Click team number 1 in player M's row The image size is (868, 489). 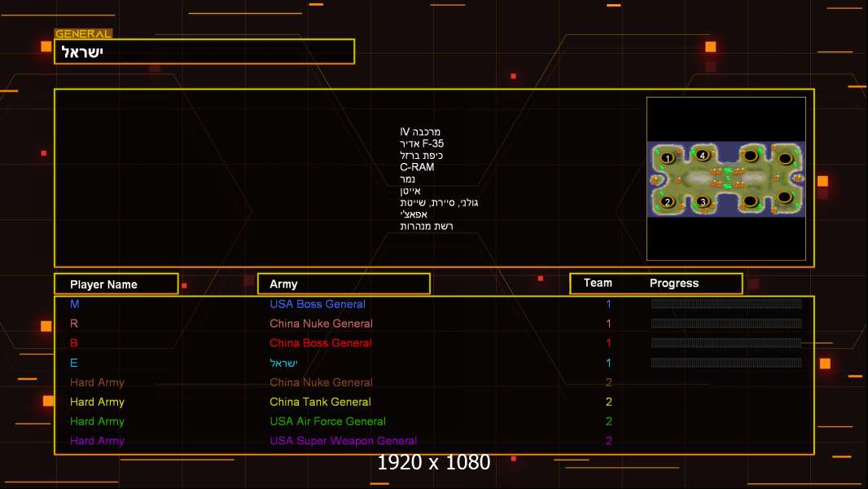tap(608, 303)
